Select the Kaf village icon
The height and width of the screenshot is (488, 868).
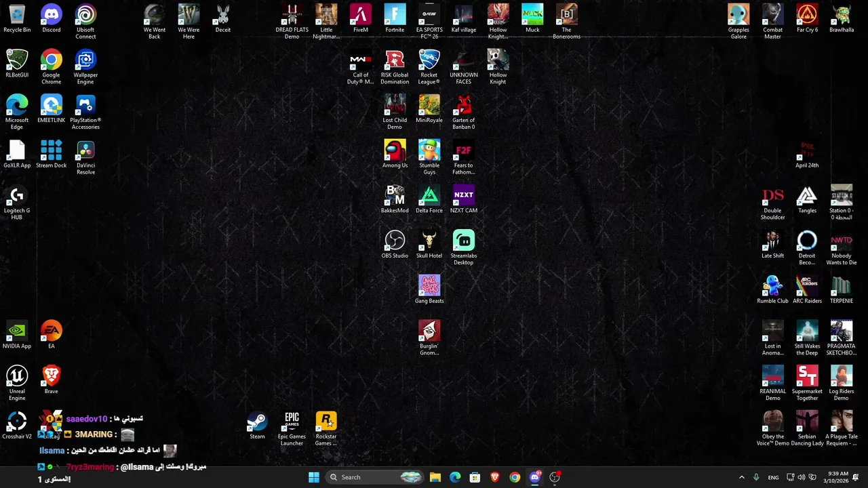[x=464, y=19]
